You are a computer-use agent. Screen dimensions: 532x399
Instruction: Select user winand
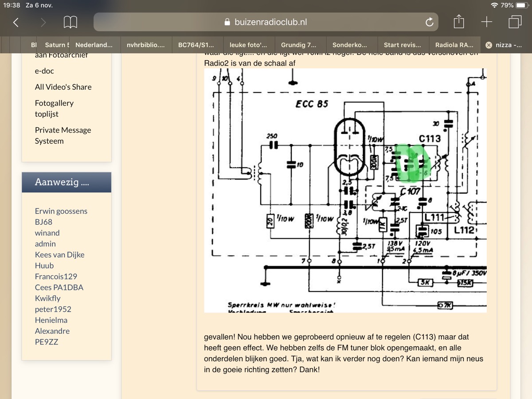tap(47, 233)
